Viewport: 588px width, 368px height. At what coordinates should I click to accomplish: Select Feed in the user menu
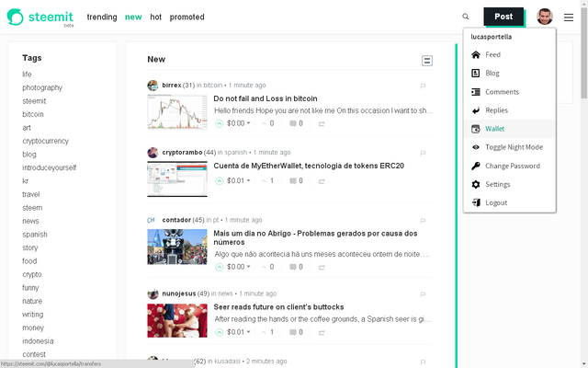pos(509,55)
